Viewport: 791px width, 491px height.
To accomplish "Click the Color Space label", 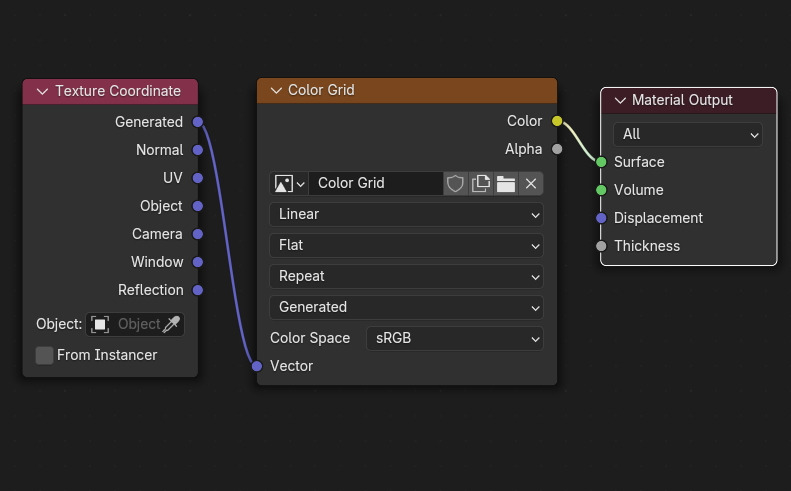I will [310, 338].
